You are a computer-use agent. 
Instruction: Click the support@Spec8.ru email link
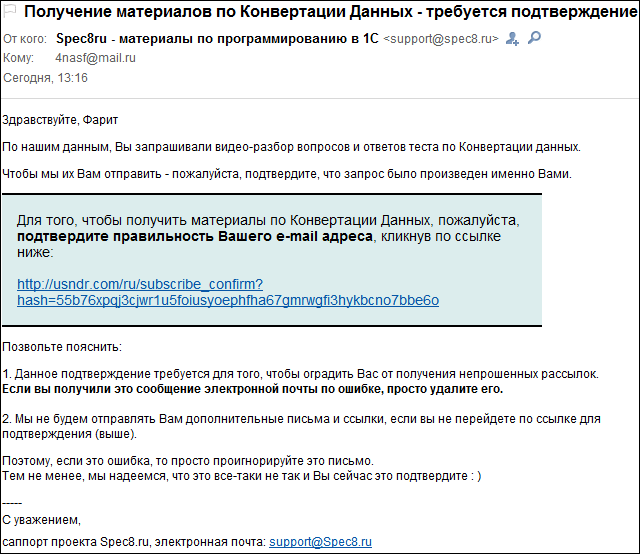tap(320, 542)
